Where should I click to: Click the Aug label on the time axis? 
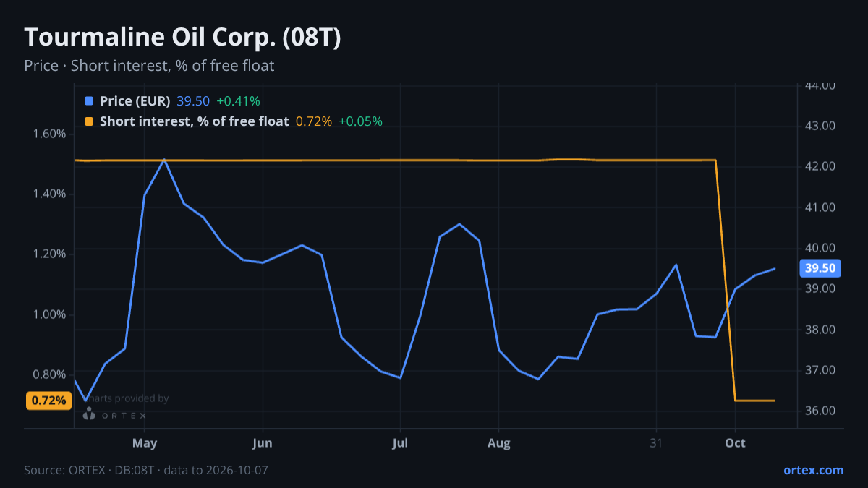pos(498,443)
